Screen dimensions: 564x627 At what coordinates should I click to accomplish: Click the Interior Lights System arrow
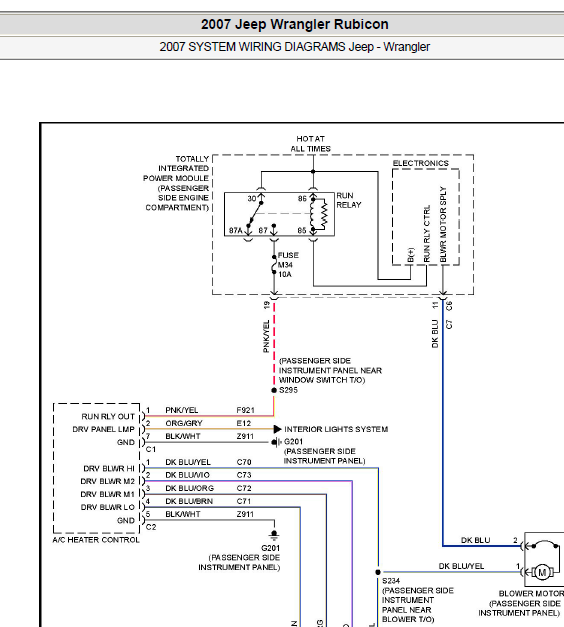pos(278,429)
